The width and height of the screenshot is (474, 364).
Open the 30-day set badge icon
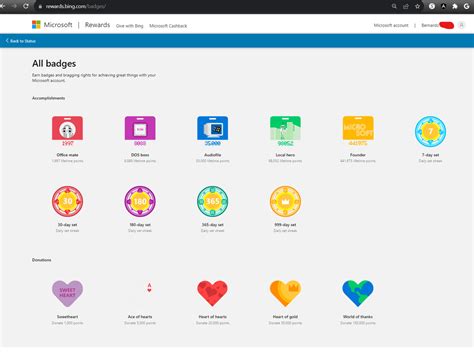(x=67, y=201)
